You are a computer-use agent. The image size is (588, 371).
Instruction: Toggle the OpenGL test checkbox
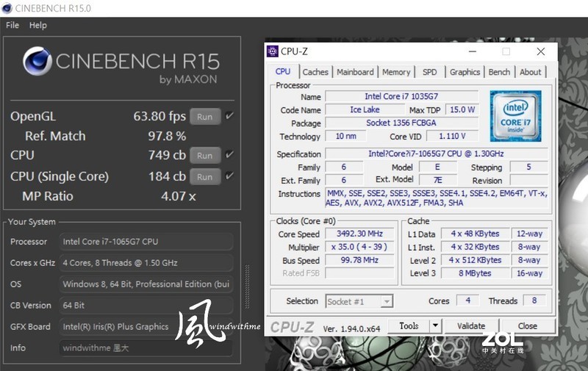tap(229, 116)
